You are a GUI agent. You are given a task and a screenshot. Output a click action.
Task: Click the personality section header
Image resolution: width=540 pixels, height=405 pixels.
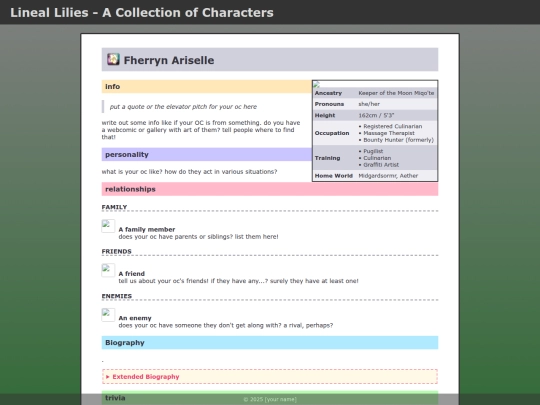click(207, 155)
